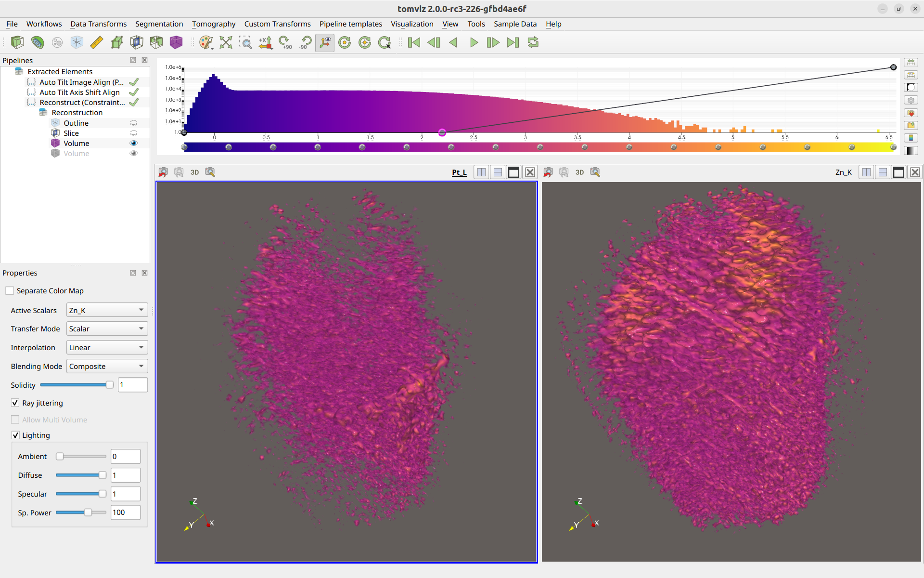Viewport: 924px width, 578px height.
Task: Set a custom color map range
Action: [x=911, y=75]
